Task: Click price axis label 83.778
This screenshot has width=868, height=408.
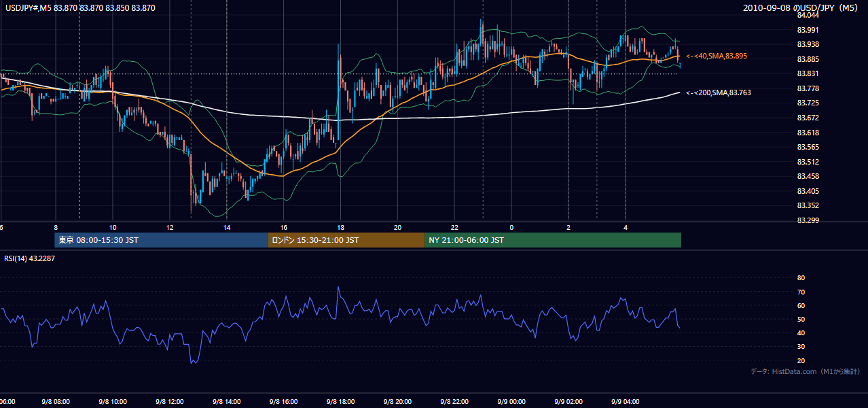Action: (808, 88)
